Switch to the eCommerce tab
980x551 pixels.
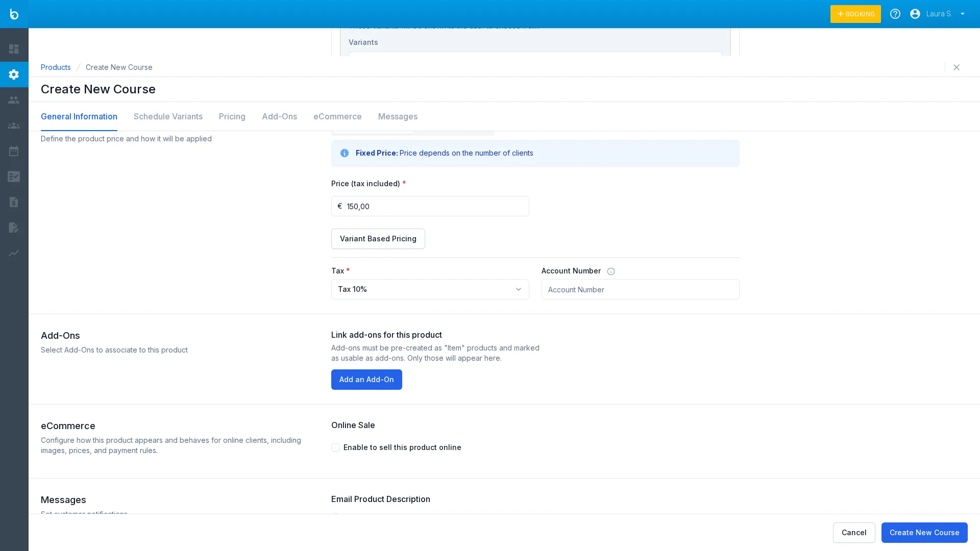coord(337,116)
